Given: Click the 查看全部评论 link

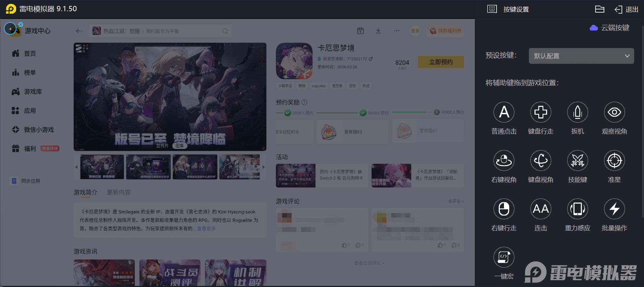Looking at the screenshot, I should click(x=369, y=263).
